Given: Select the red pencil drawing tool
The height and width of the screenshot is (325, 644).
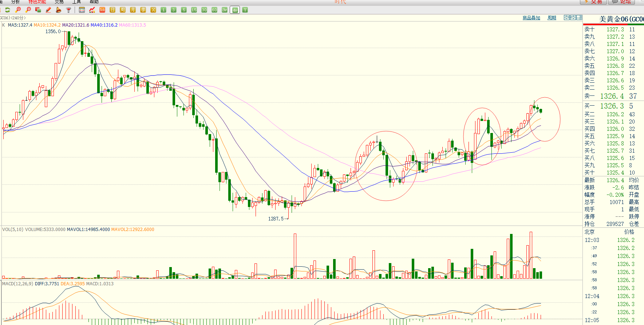Looking at the screenshot, I should pyautogui.click(x=48, y=10).
